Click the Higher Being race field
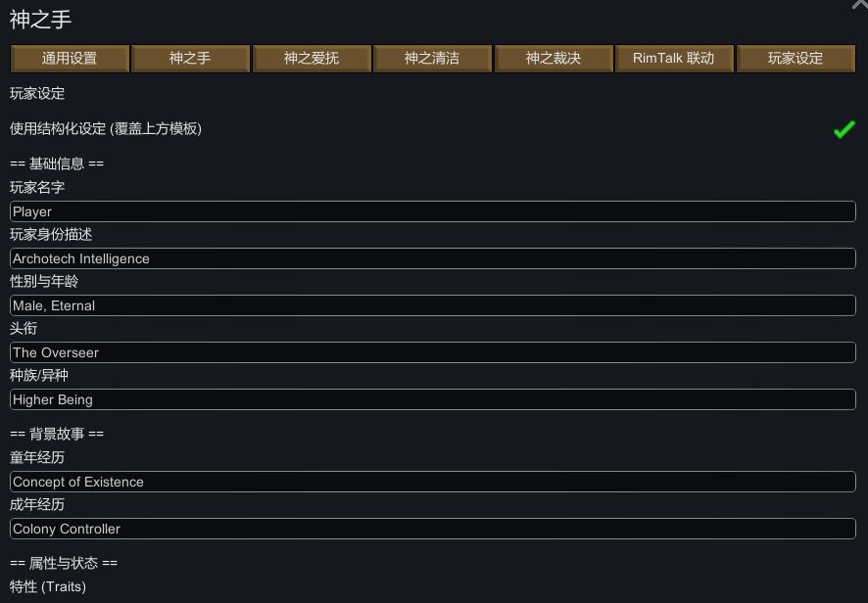 (x=432, y=399)
